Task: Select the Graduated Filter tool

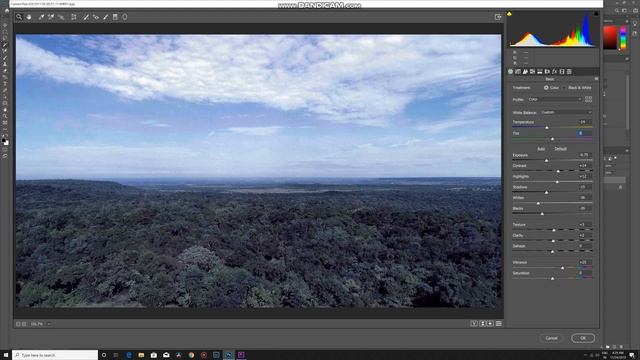Action: pos(116,17)
